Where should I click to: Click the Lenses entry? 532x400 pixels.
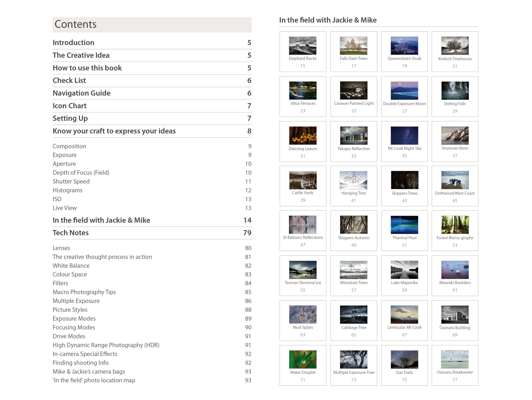point(152,248)
